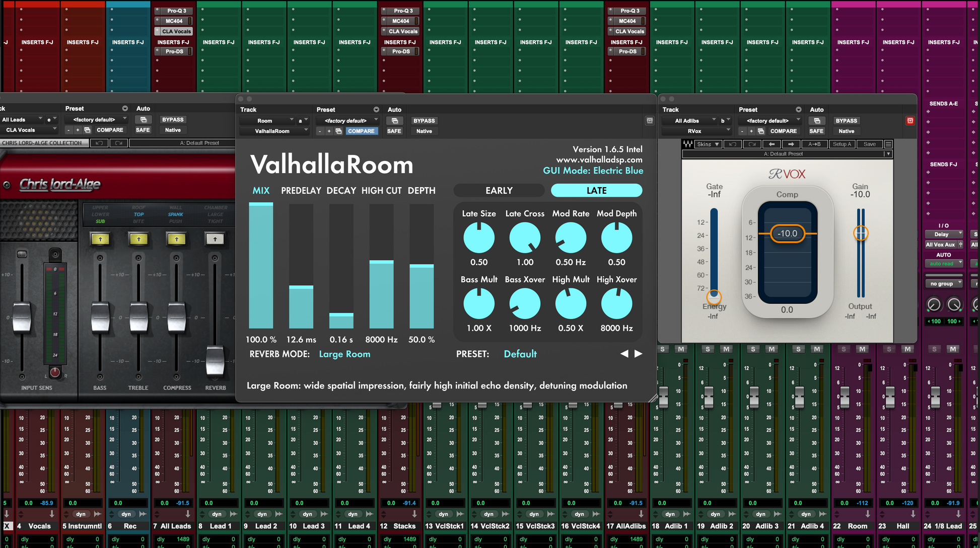Open the RVox Skins dropdown
The image size is (980, 548).
click(x=708, y=144)
